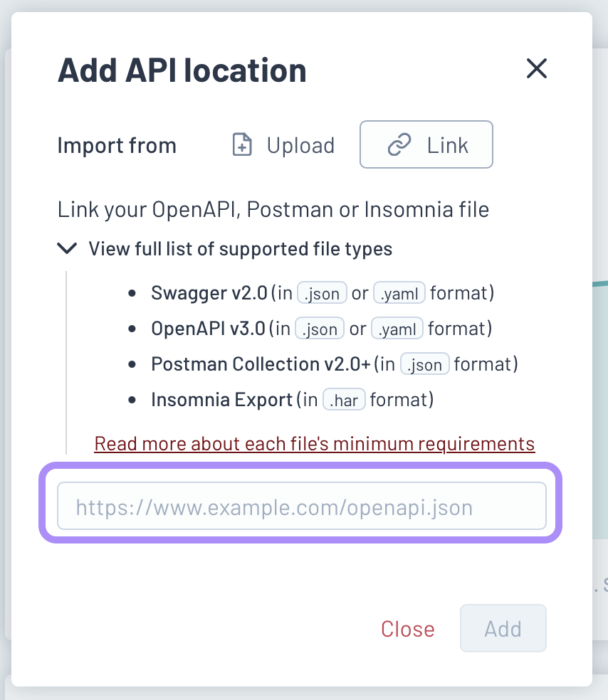Focus the API URL input field
The width and height of the screenshot is (608, 700).
pyautogui.click(x=301, y=507)
